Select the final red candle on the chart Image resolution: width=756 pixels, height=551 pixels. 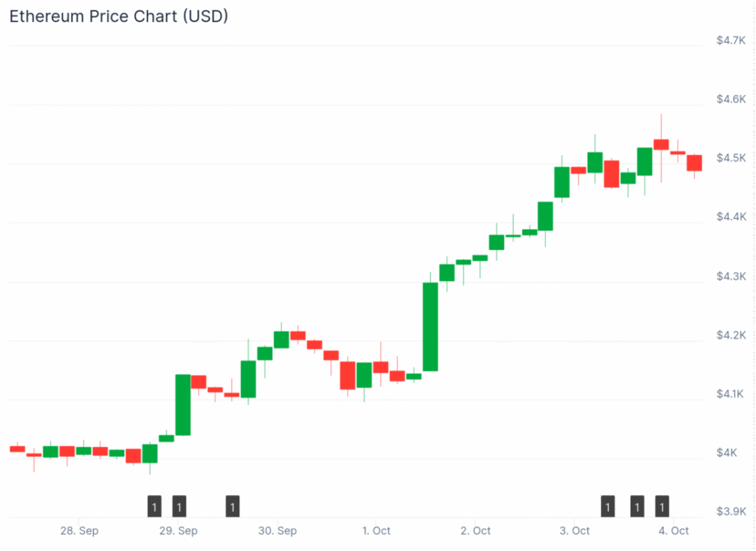click(694, 163)
